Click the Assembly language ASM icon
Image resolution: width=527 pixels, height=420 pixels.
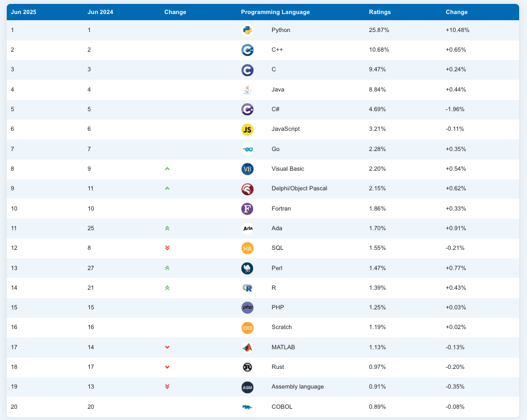tap(247, 387)
